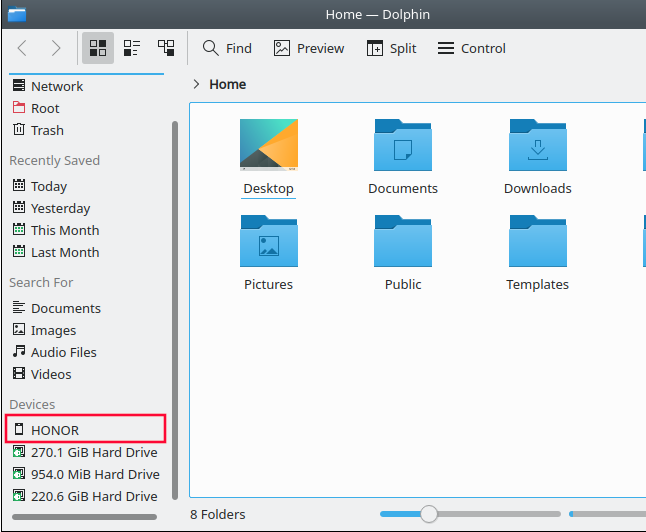
Task: Open the 270.1 GiB Hard Drive
Action: pyautogui.click(x=86, y=452)
